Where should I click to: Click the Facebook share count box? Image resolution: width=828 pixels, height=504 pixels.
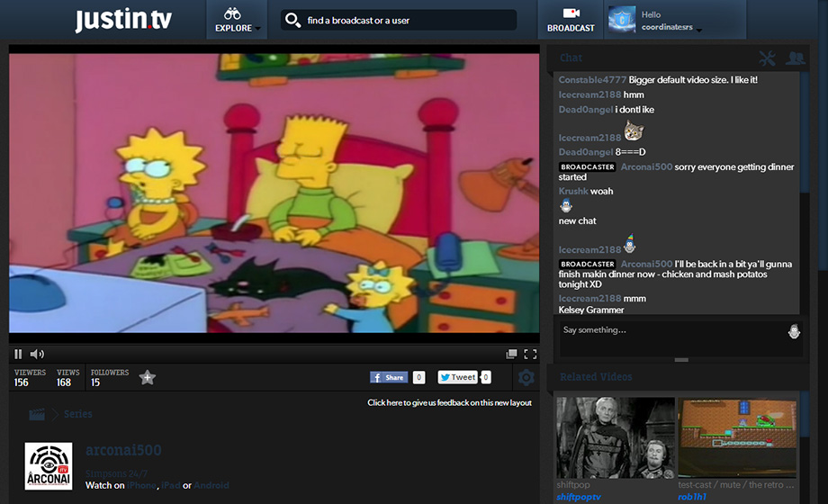(x=418, y=377)
